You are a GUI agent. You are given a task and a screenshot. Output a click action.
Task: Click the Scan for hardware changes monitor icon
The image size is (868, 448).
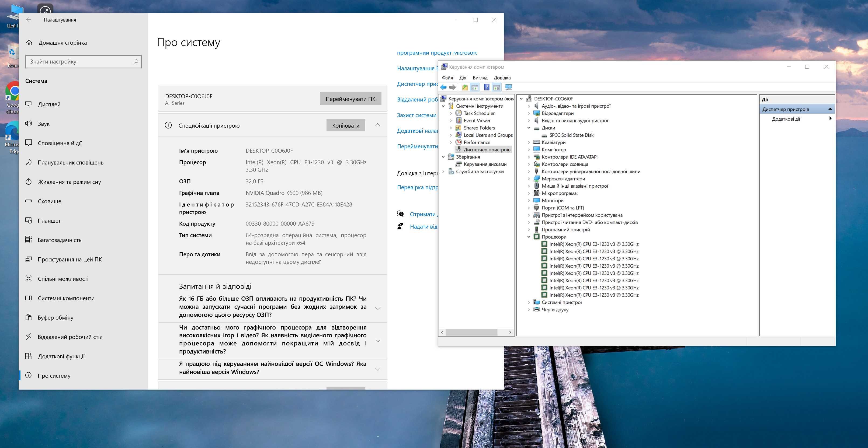point(508,87)
